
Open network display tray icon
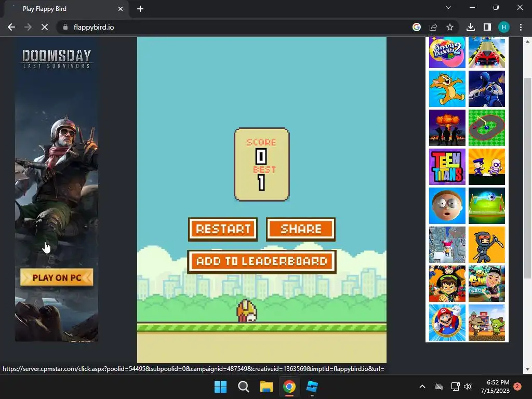pyautogui.click(x=455, y=387)
